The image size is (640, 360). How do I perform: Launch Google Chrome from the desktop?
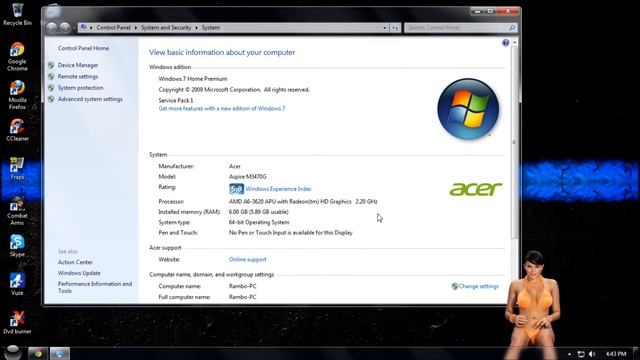tap(17, 56)
